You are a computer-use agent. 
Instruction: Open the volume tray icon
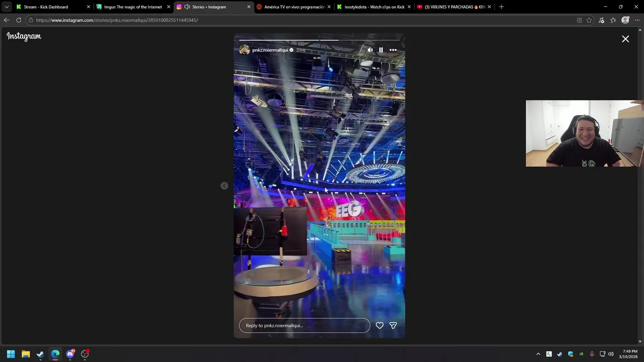[611, 354]
